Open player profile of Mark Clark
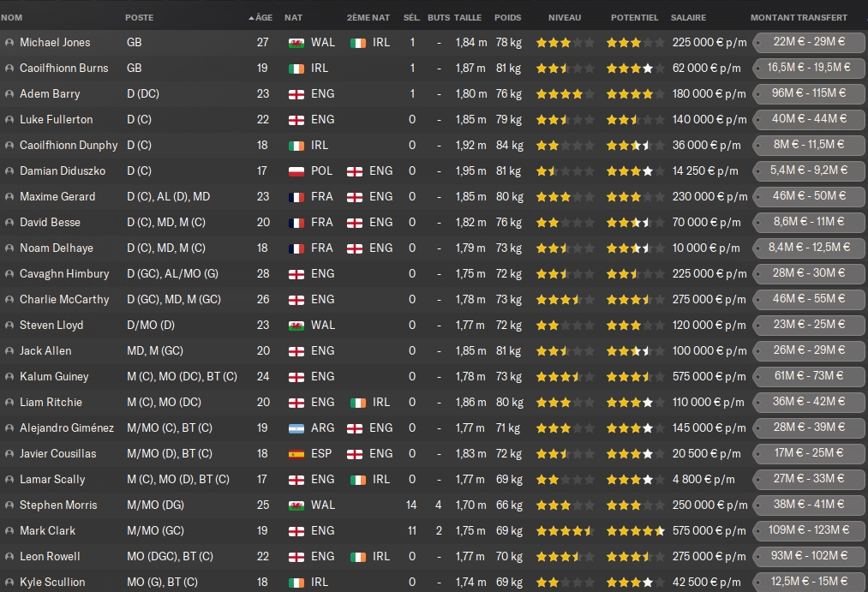The width and height of the screenshot is (868, 592). tap(48, 531)
